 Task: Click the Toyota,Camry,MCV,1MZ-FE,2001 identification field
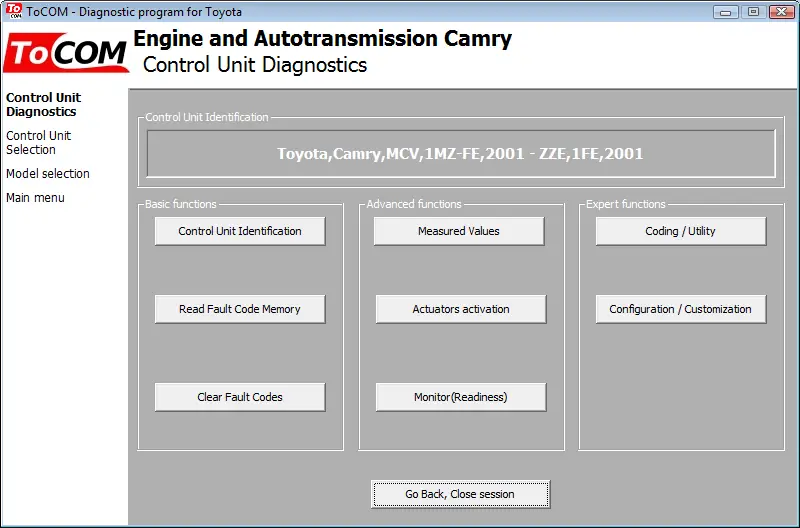point(461,154)
